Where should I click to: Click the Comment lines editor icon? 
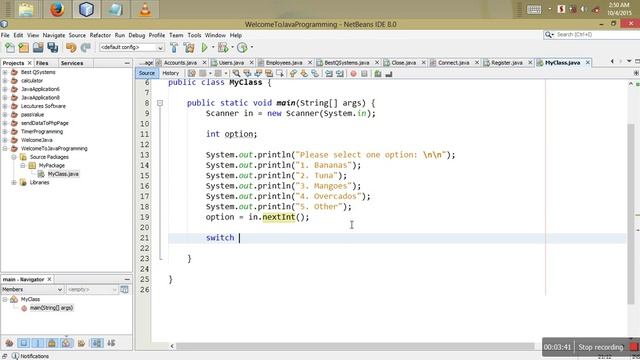point(378,73)
